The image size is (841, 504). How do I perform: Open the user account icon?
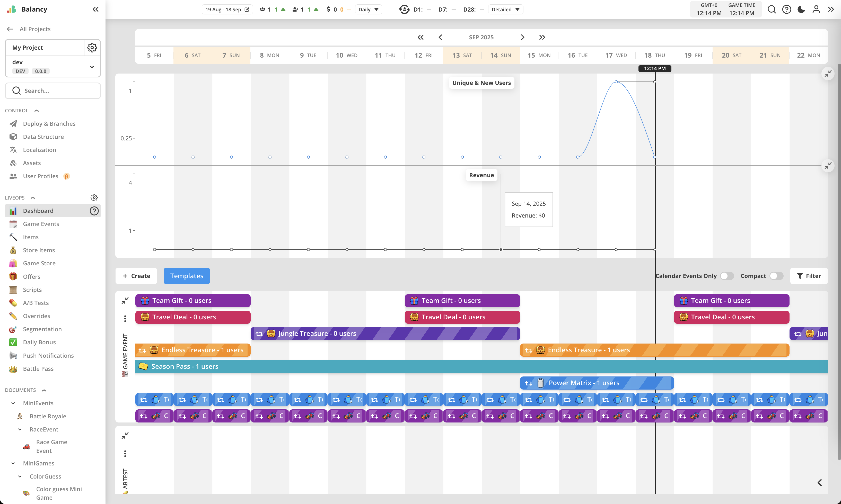[816, 9]
